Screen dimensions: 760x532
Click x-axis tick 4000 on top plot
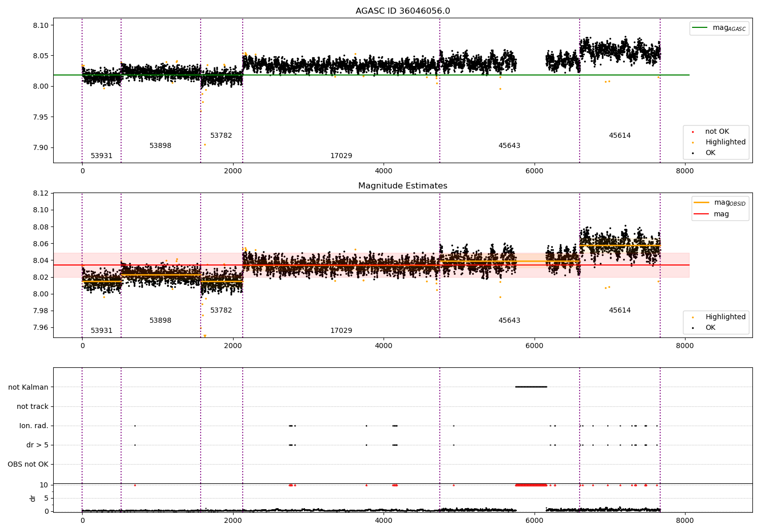[x=384, y=171]
